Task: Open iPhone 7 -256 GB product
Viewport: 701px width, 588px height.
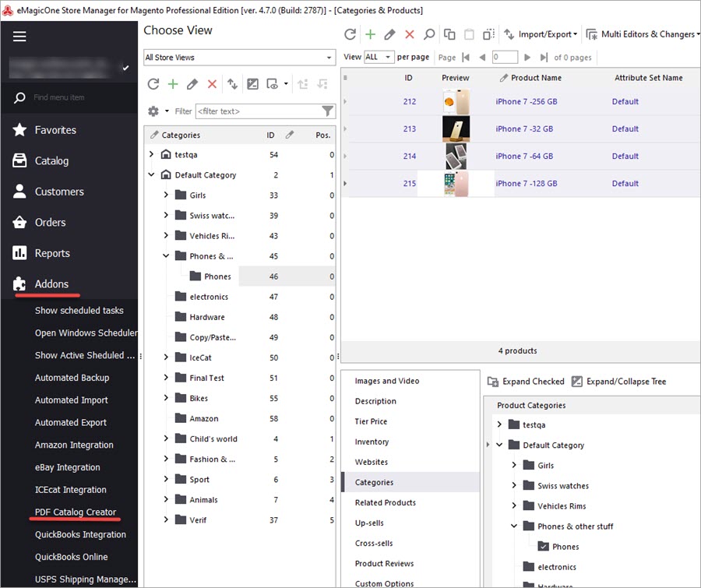Action: tap(527, 101)
